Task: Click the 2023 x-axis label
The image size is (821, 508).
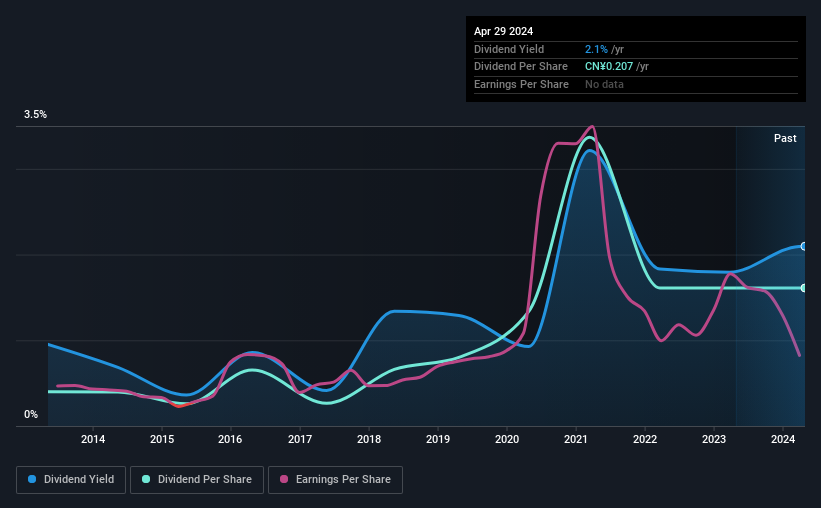Action: [x=714, y=439]
